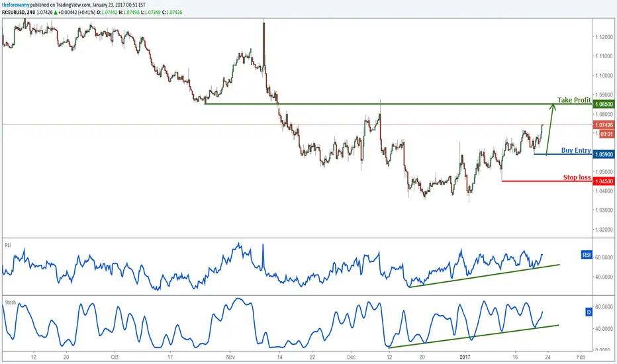The width and height of the screenshot is (617, 364).
Task: Select the 40.0000 Stoch axis label
Action: (604, 328)
